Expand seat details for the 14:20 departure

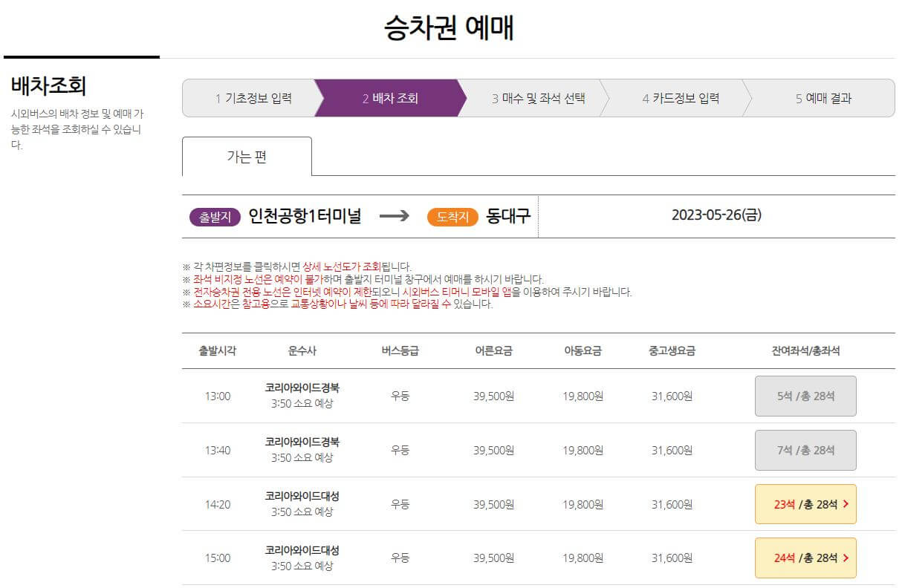point(805,504)
